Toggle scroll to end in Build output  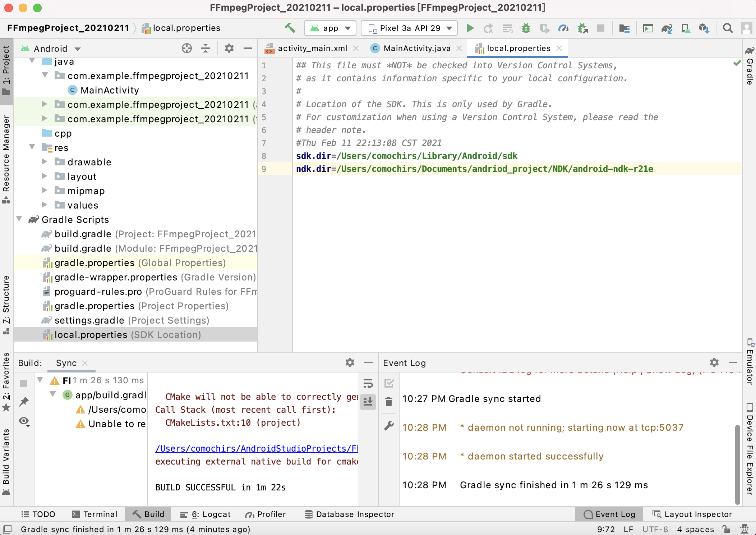tap(368, 402)
